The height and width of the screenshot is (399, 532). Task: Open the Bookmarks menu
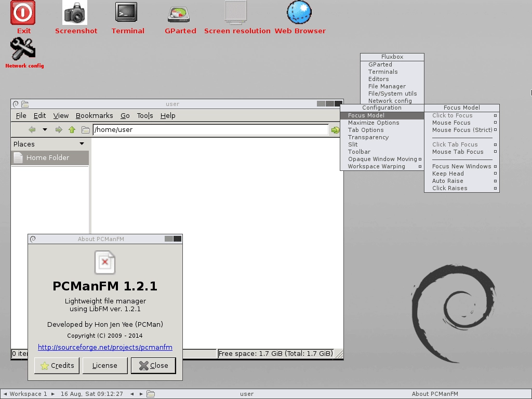tap(95, 116)
